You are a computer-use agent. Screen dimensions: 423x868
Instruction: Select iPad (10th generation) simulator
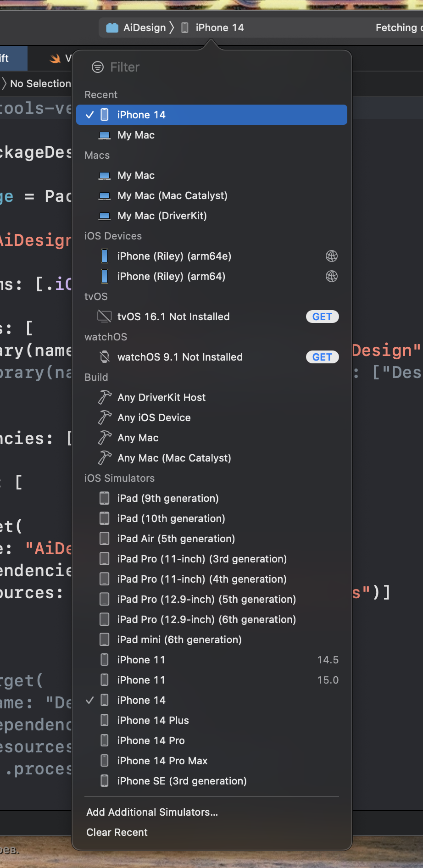[211, 518]
